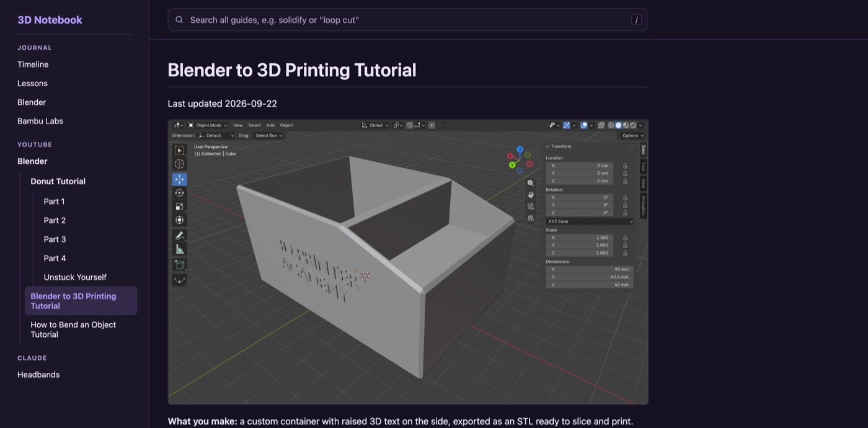Toggle X-ray icon in Blender header
This screenshot has height=428, width=868.
coord(601,125)
